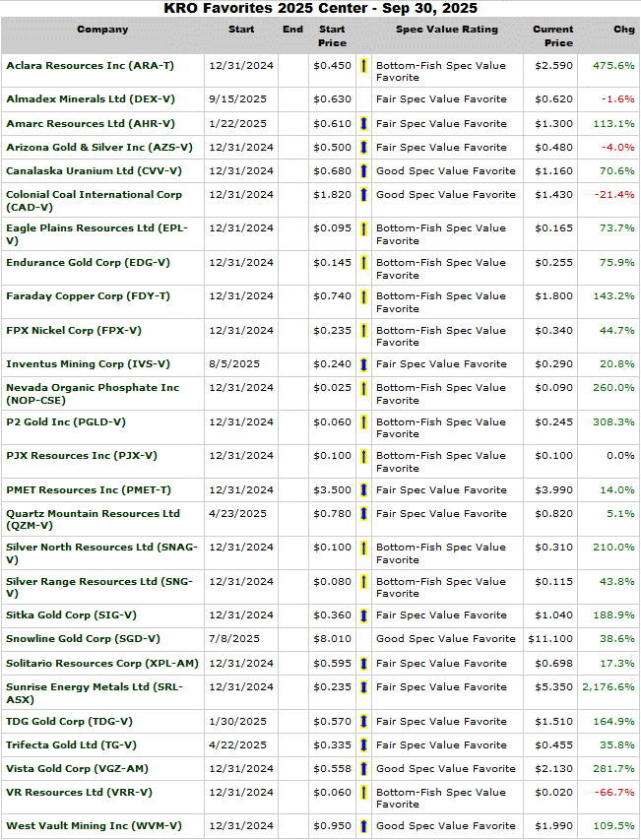This screenshot has width=641, height=840.
Task: Open PJX Resources Inc (PJX-V) link
Action: tap(82, 456)
